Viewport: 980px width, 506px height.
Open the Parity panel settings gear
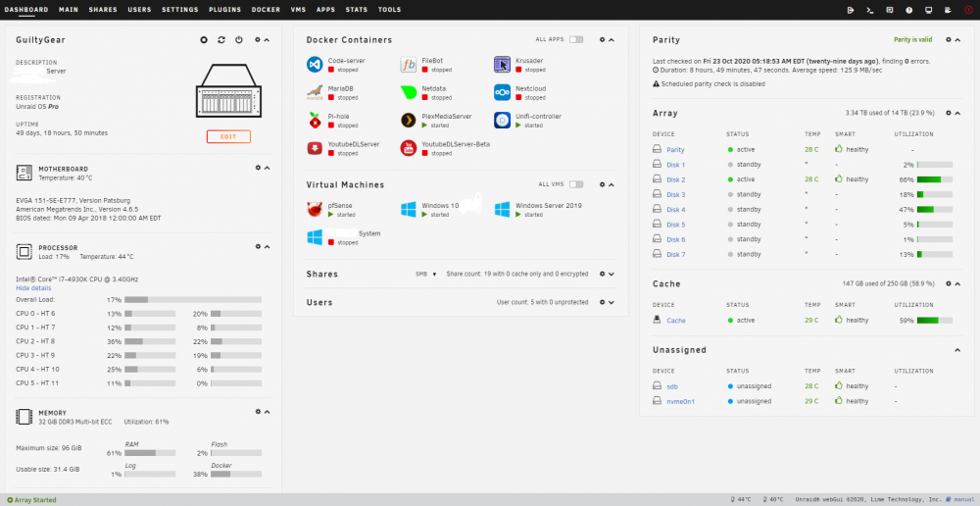948,39
